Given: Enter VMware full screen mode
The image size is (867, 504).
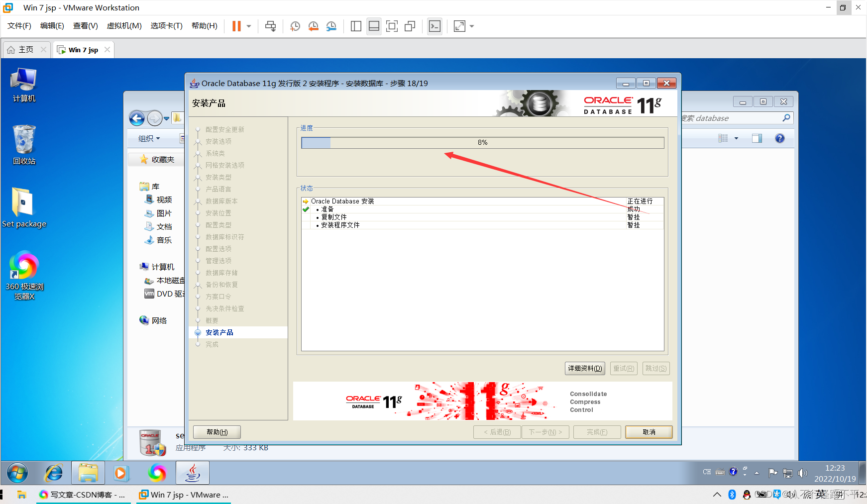Looking at the screenshot, I should click(392, 26).
